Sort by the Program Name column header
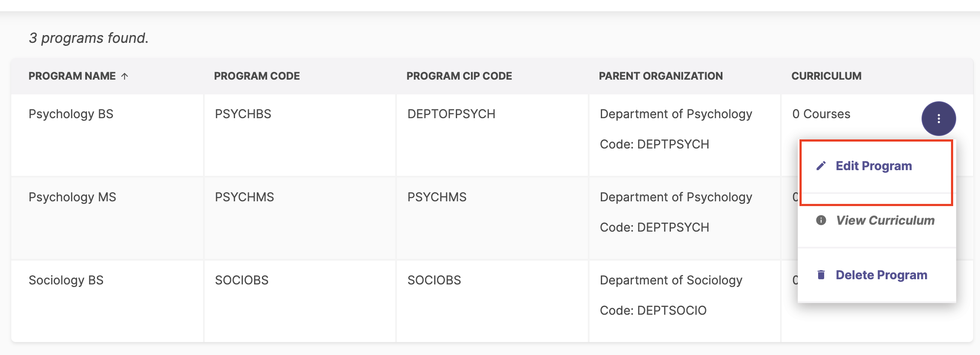980x355 pixels. pyautogui.click(x=72, y=76)
